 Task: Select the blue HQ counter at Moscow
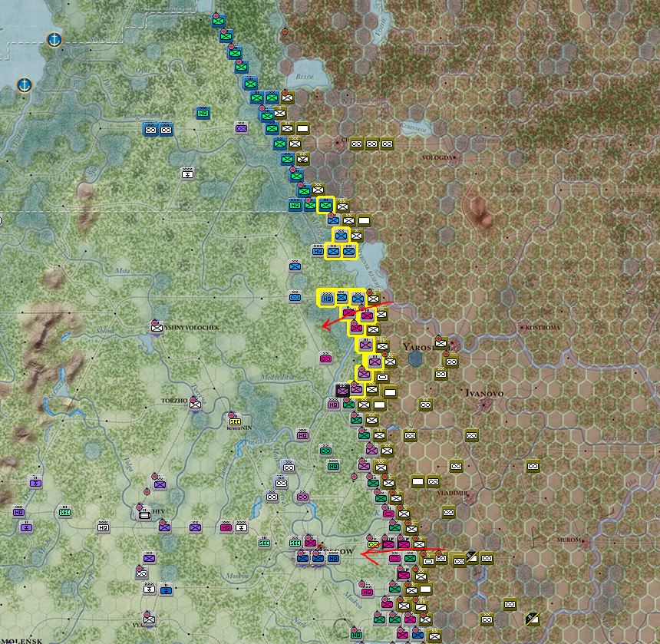point(333,558)
